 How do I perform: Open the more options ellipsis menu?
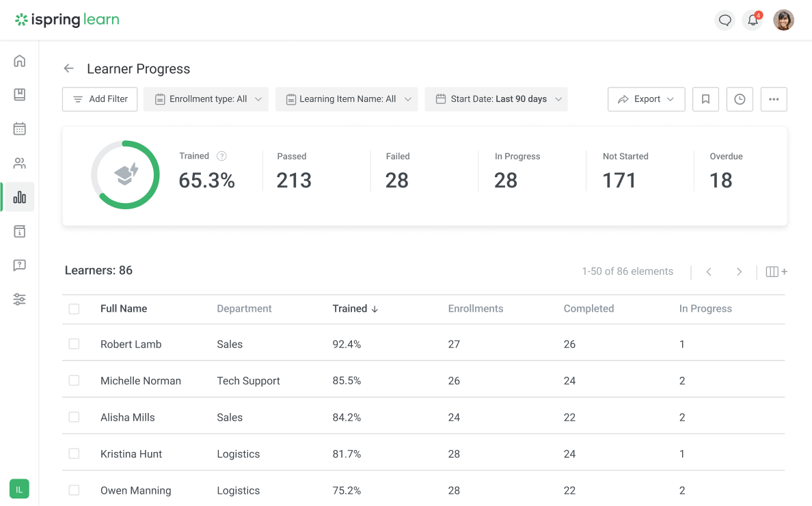coord(774,99)
